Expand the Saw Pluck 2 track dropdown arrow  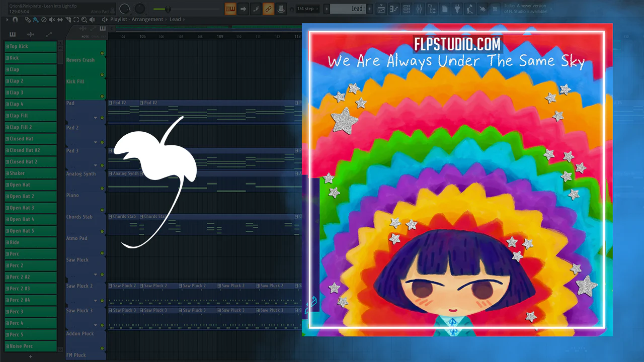96,301
